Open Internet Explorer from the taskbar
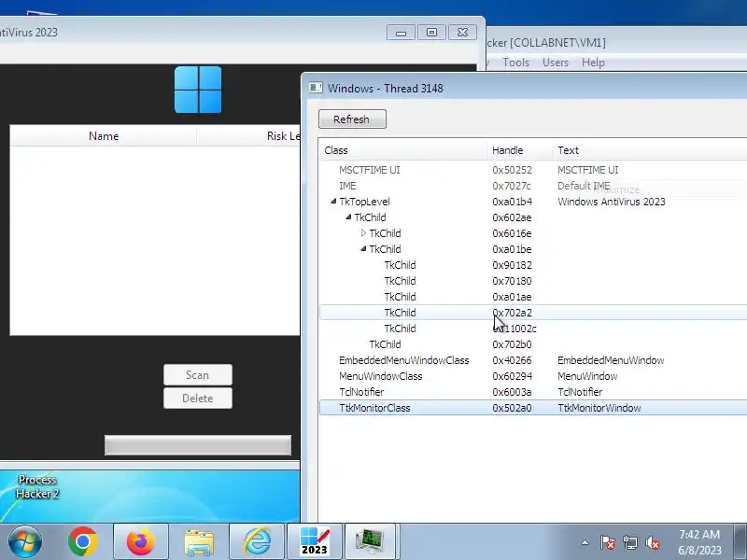This screenshot has width=747, height=560. point(258,541)
